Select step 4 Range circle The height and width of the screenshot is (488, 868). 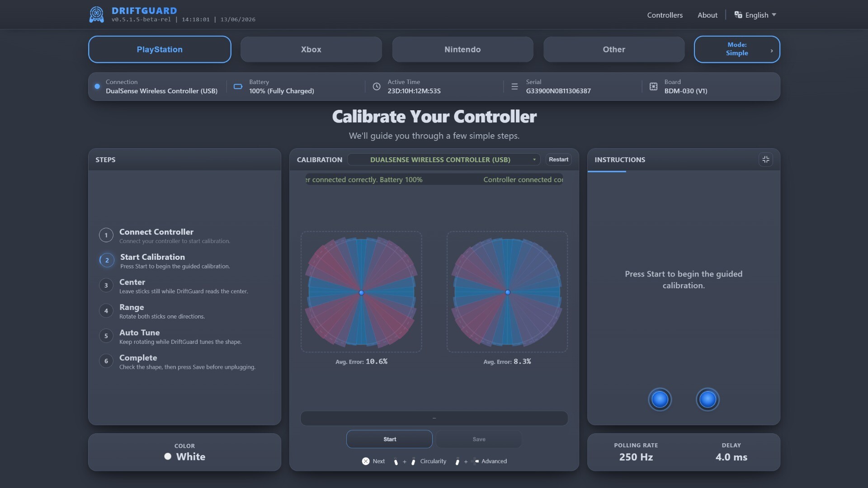106,310
